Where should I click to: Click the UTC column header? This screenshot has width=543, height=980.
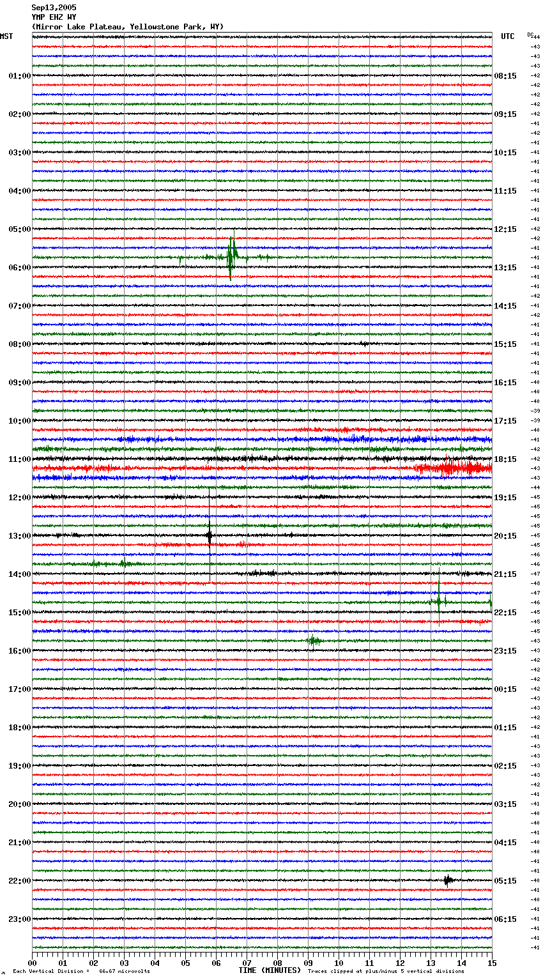tap(508, 36)
